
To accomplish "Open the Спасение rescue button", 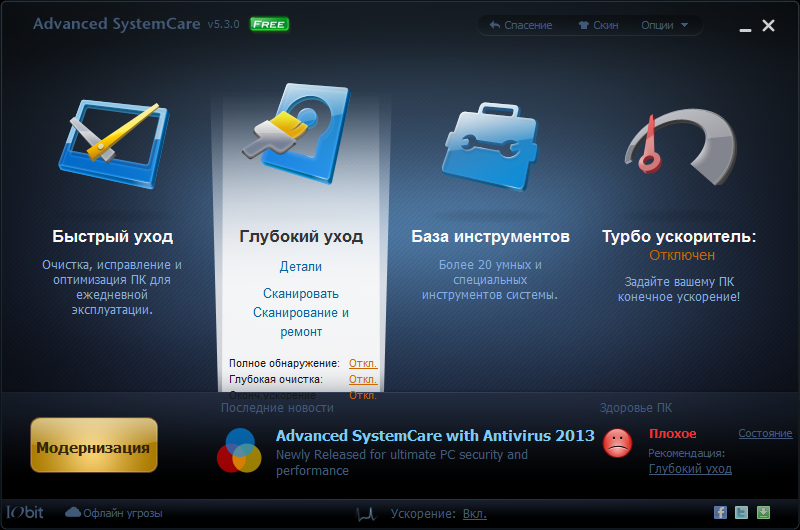I will click(521, 25).
